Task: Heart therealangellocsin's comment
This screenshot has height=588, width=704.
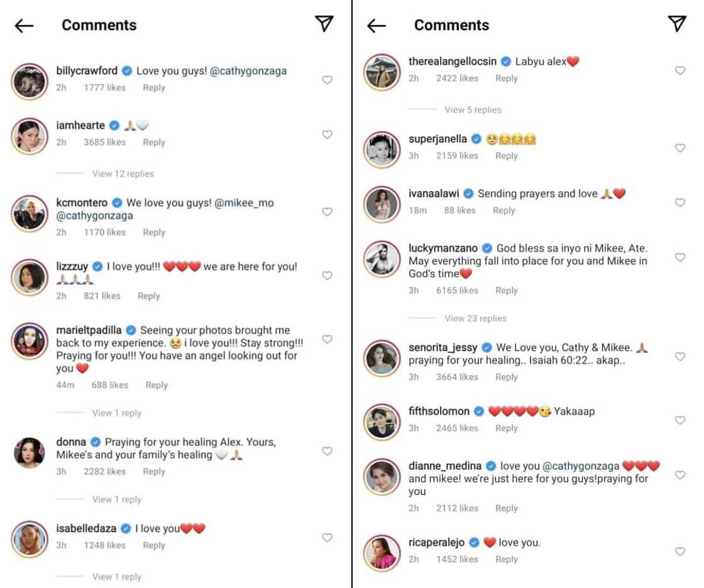Action: [x=679, y=70]
